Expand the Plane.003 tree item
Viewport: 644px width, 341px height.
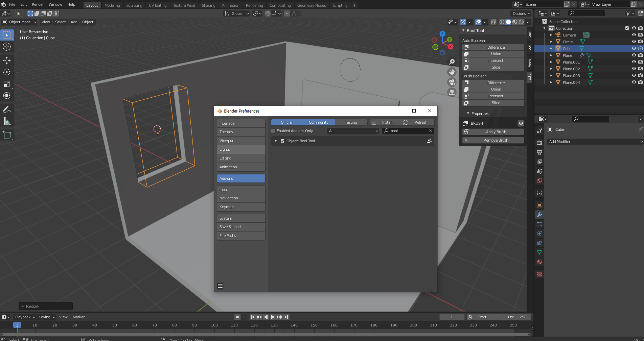click(x=551, y=75)
